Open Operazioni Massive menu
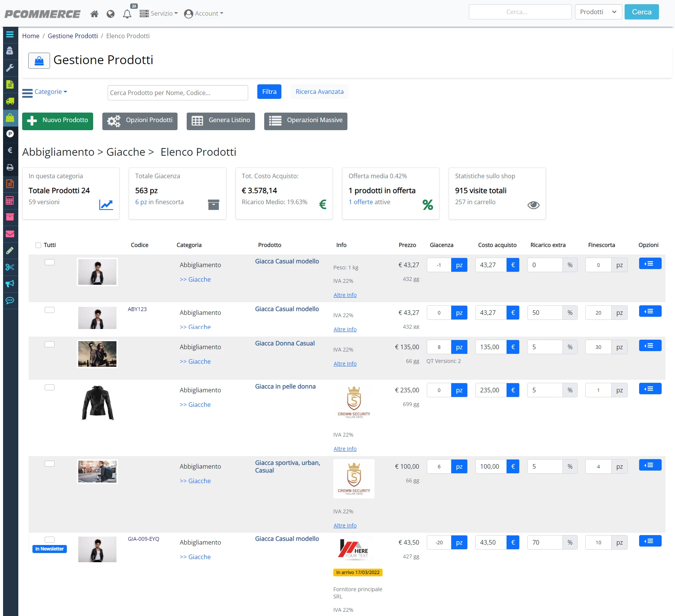This screenshot has height=616, width=675. [306, 121]
